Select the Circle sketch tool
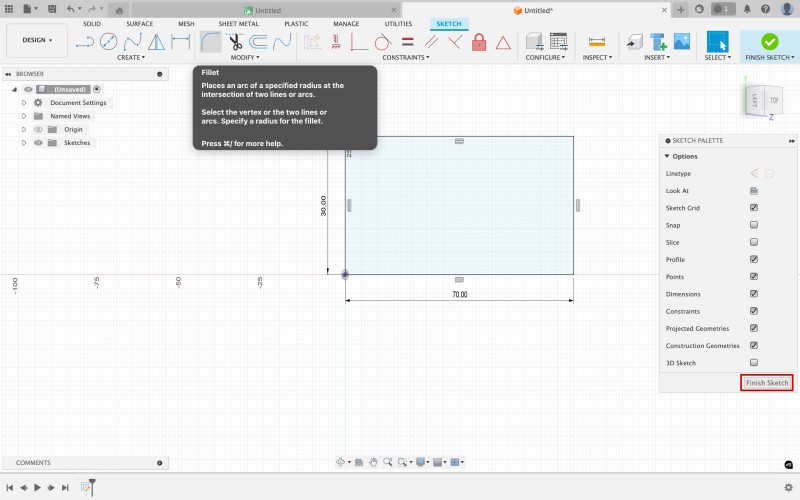The height and width of the screenshot is (500, 800). (108, 42)
